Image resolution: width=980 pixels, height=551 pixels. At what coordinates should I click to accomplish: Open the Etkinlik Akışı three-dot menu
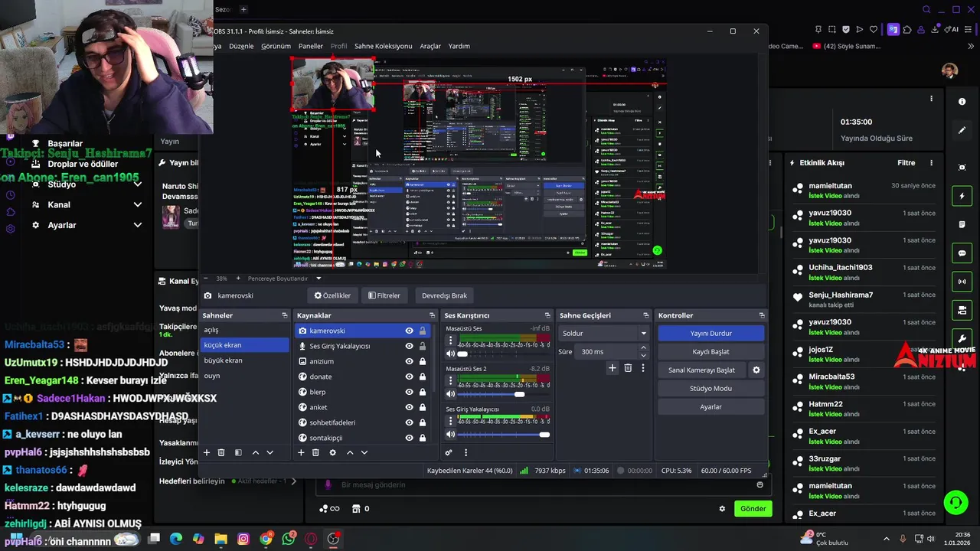(x=932, y=163)
